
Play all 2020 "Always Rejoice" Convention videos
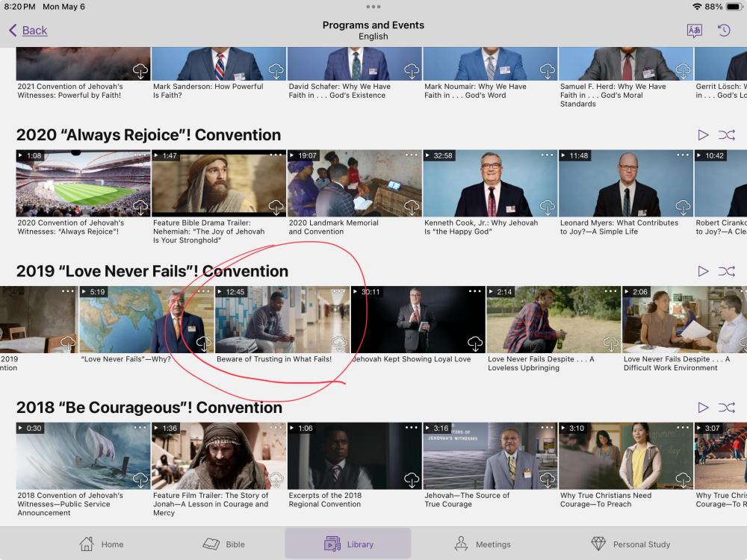pos(703,135)
